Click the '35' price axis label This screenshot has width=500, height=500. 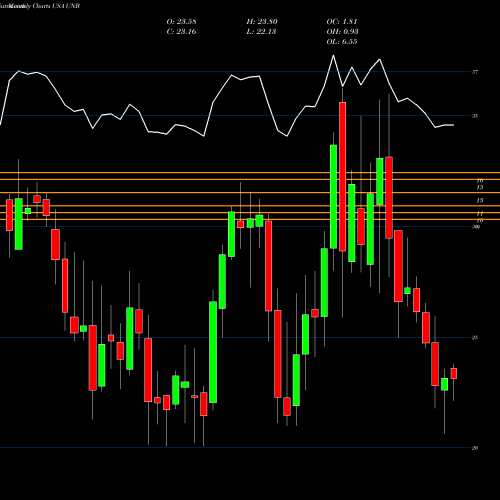[475, 116]
